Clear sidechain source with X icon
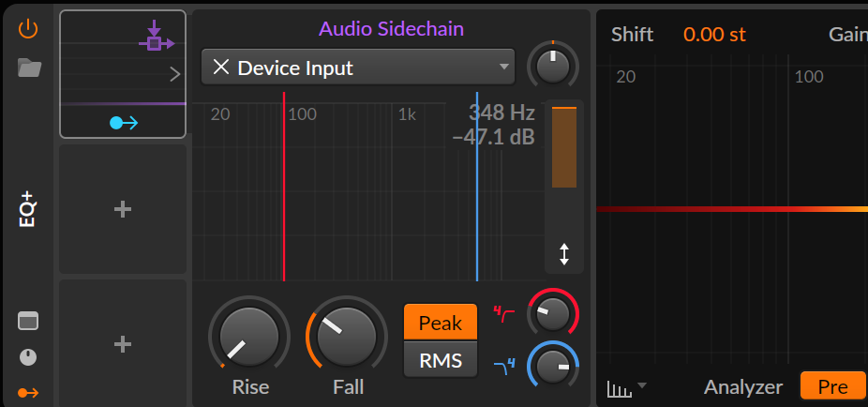The width and height of the screenshot is (868, 407). [x=221, y=68]
